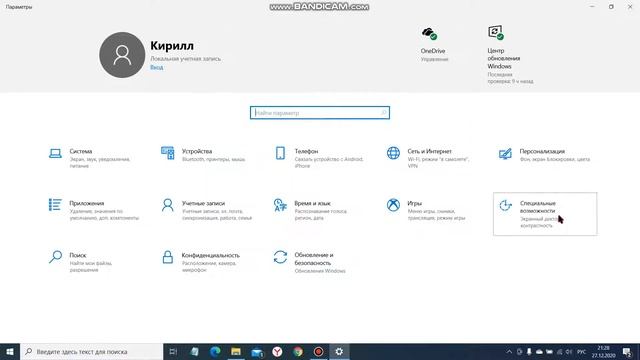640x360 pixels.
Task: Launch Microsoft Edge from the taskbar
Action: point(215,351)
